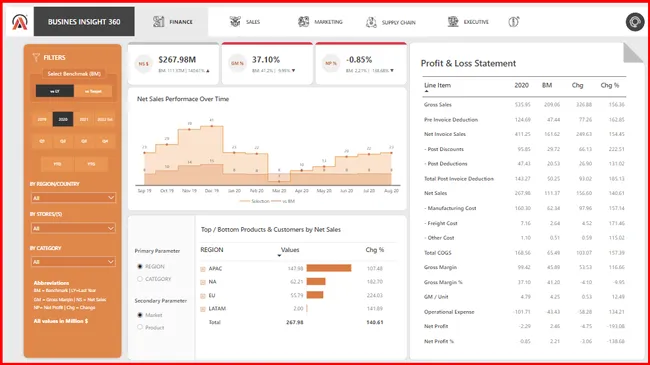Click the Dec 19 peak on chart
The width and height of the screenshot is (650, 365).
click(212, 126)
